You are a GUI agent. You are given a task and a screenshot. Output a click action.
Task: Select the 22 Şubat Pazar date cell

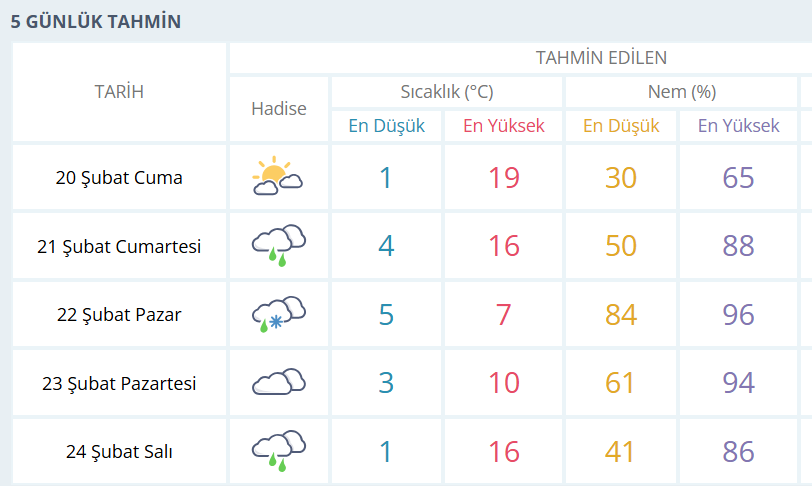(x=119, y=314)
